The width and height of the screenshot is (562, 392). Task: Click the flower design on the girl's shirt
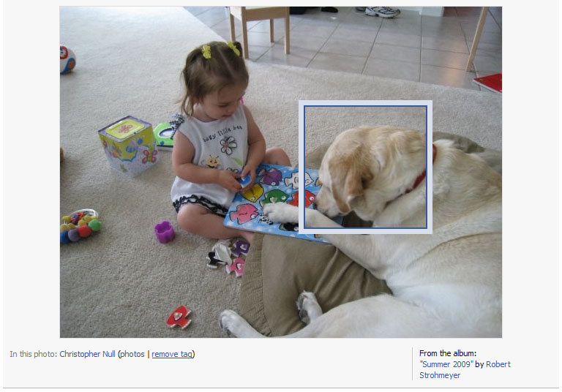[228, 146]
